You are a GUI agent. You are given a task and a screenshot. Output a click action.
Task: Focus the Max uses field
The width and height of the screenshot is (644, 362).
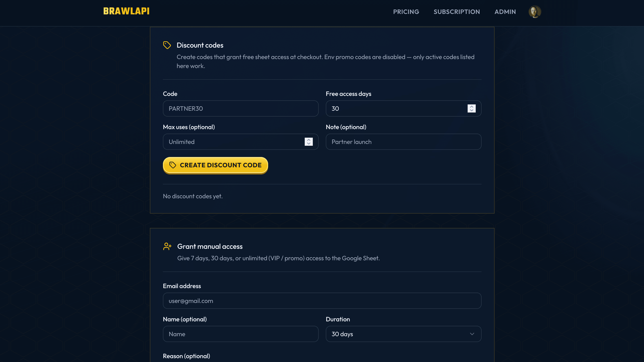(x=241, y=142)
